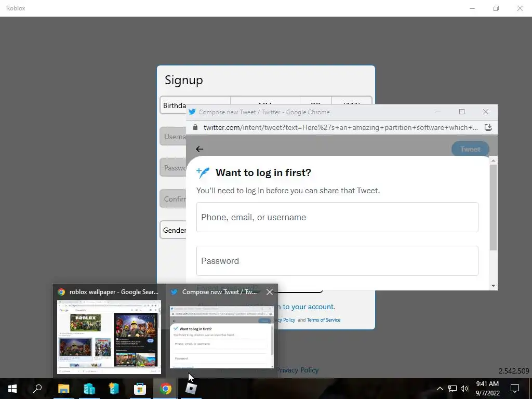Screen dimensions: 532x399
Task: Close the Compose new Tweet Chrome window
Action: (x=486, y=112)
